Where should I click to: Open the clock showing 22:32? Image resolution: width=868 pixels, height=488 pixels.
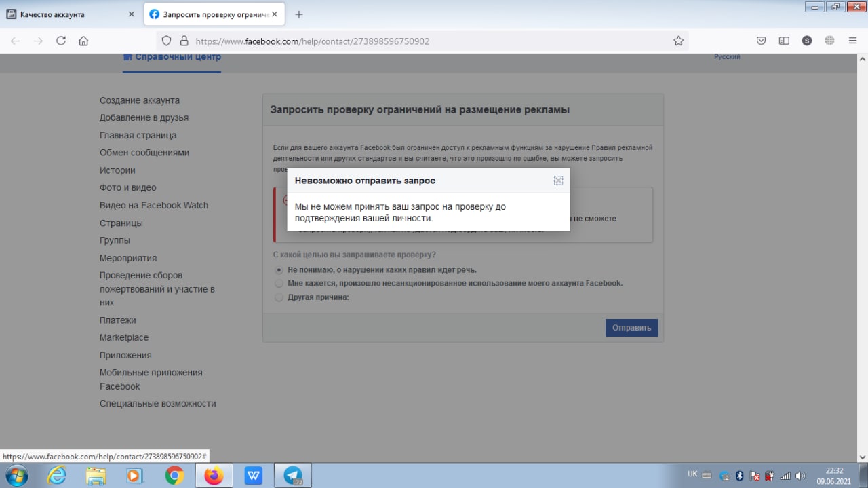point(834,476)
